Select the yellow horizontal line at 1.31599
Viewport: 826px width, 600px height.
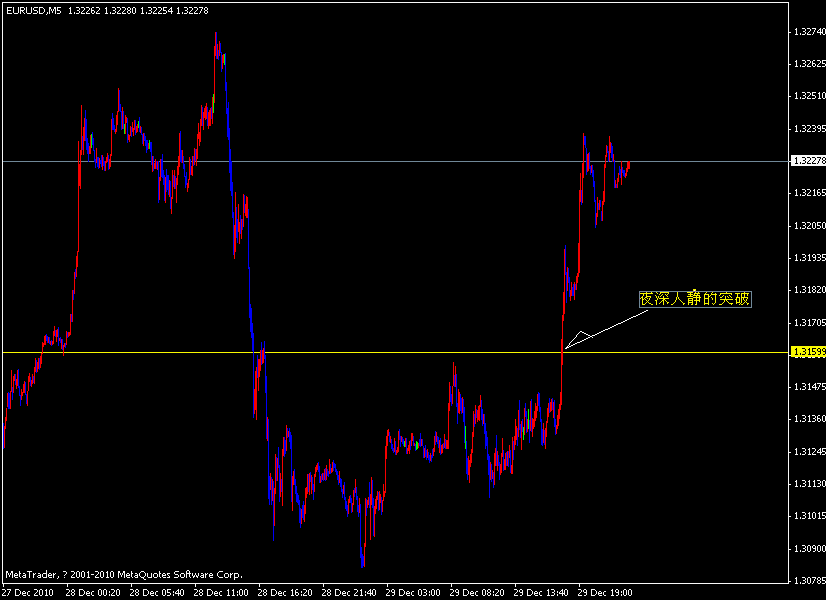point(395,352)
